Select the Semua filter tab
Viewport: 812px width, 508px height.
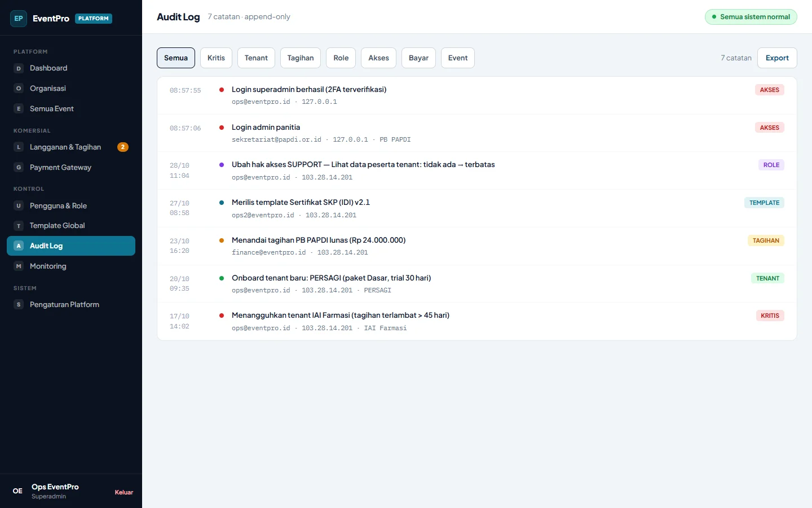(176, 58)
